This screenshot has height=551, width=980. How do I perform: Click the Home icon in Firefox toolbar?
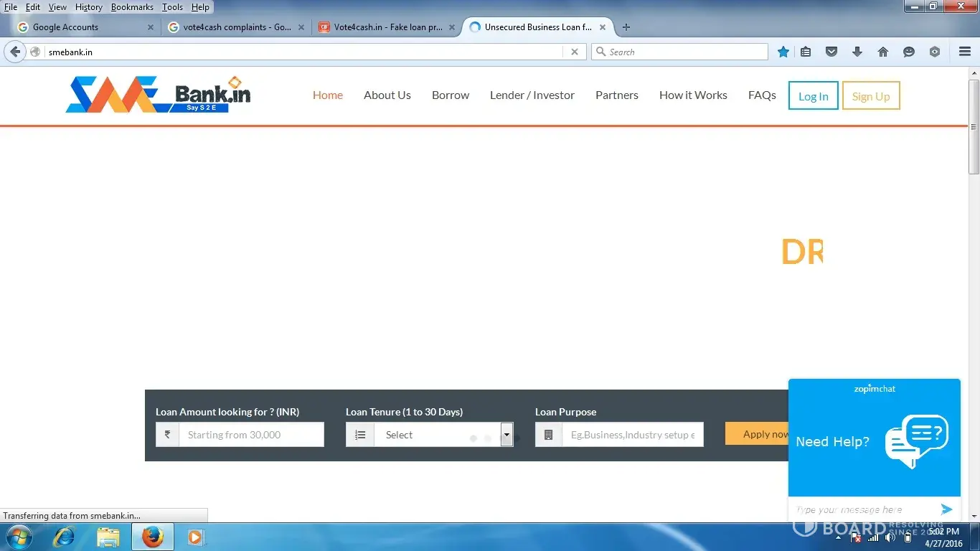click(x=883, y=52)
